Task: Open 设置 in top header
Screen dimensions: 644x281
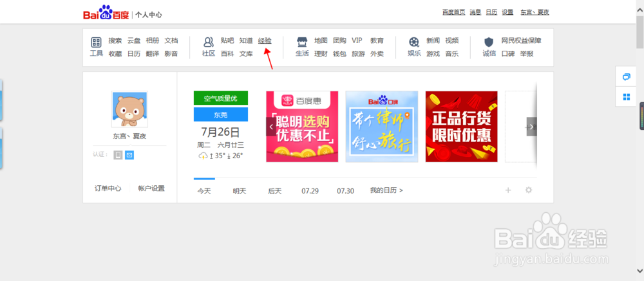Action: [x=507, y=12]
